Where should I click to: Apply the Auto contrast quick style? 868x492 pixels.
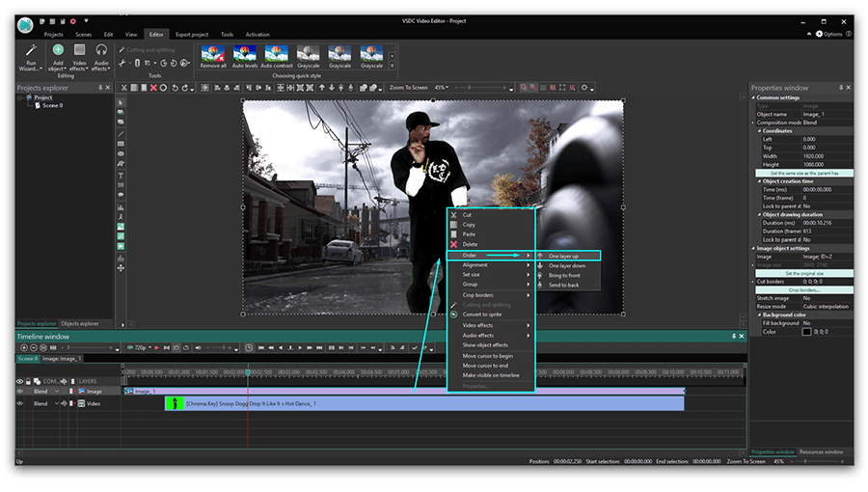pos(276,54)
